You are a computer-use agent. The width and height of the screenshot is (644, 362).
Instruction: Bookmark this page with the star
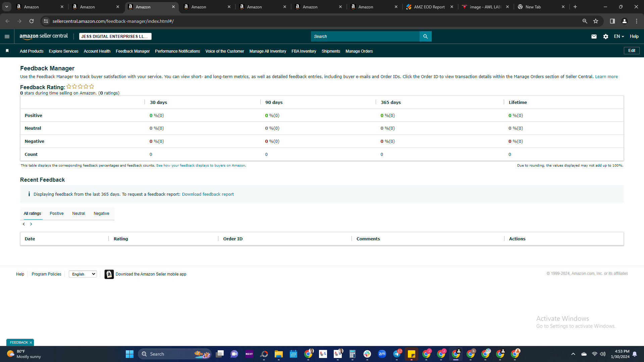(x=596, y=21)
